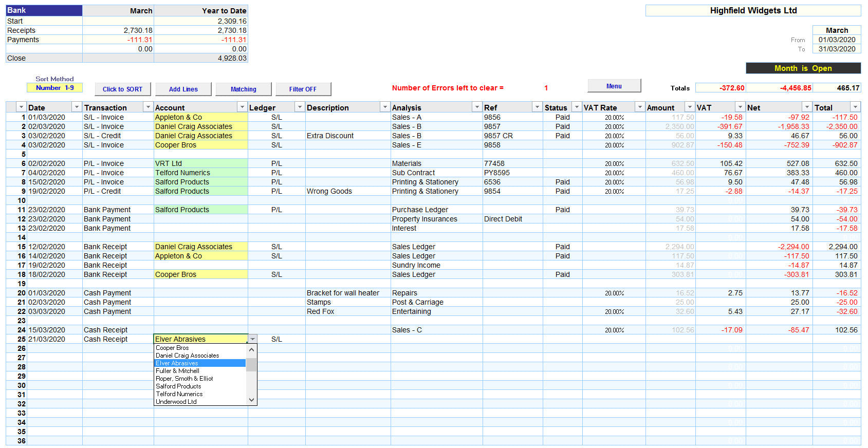Open the VAT column filter arrow
Image resolution: width=868 pixels, height=448 pixels.
pos(740,107)
